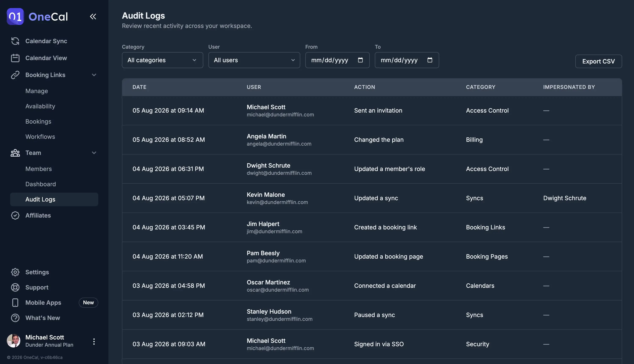Click Michael Scott's avatar photo

coord(14,341)
